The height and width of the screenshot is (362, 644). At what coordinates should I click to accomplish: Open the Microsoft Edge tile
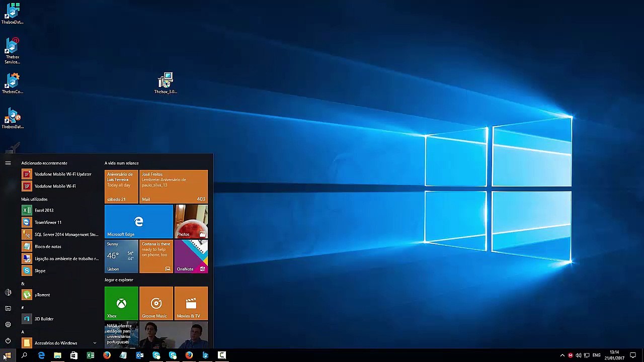pos(139,221)
